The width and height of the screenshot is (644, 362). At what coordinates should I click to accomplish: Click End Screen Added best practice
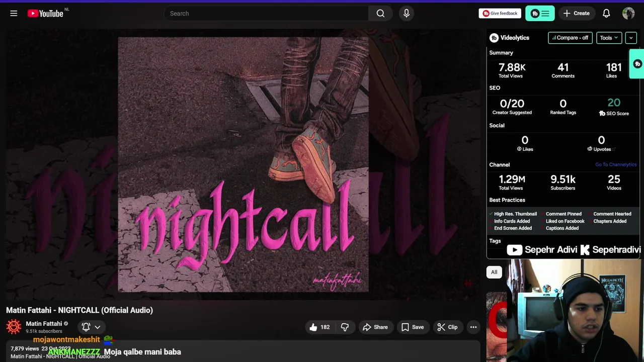(513, 228)
